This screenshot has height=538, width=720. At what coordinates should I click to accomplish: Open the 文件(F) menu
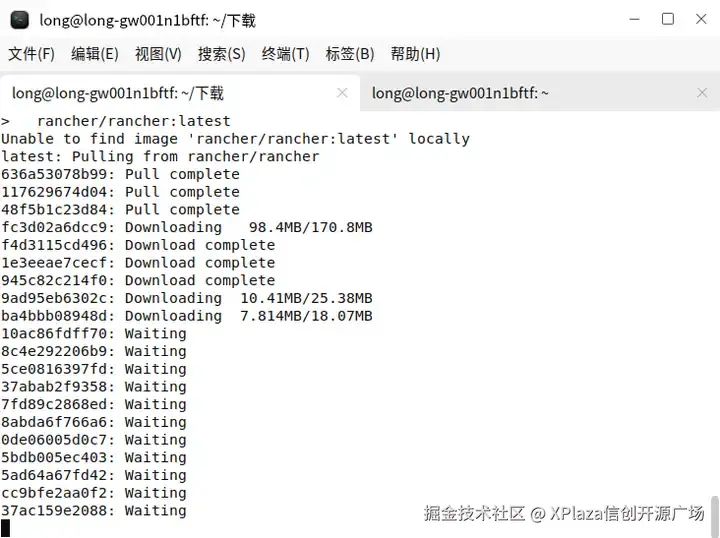click(31, 54)
